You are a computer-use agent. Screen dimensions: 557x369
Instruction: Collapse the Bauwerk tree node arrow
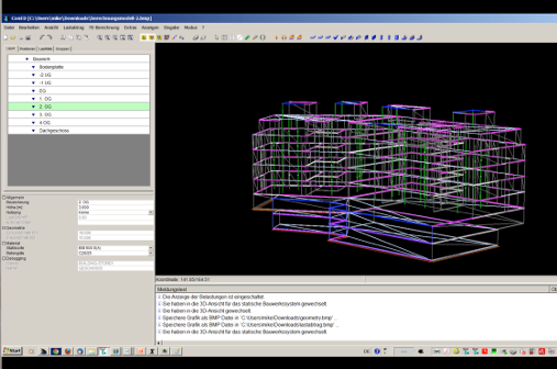(27, 59)
